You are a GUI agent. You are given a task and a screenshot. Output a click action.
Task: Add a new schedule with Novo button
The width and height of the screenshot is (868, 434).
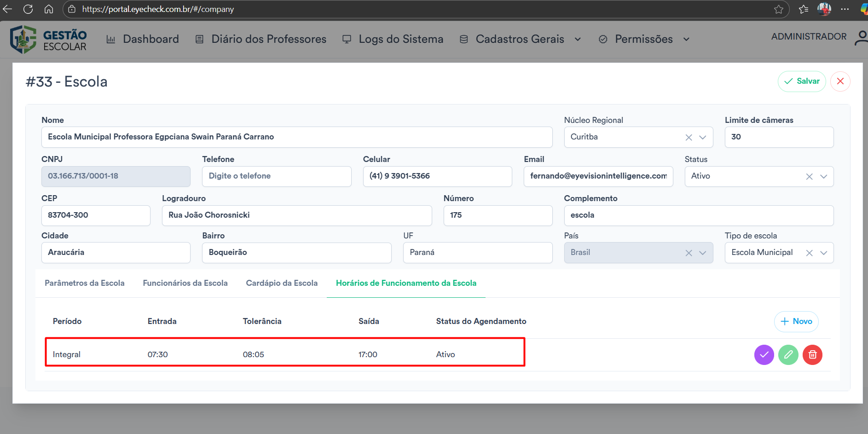[796, 321]
